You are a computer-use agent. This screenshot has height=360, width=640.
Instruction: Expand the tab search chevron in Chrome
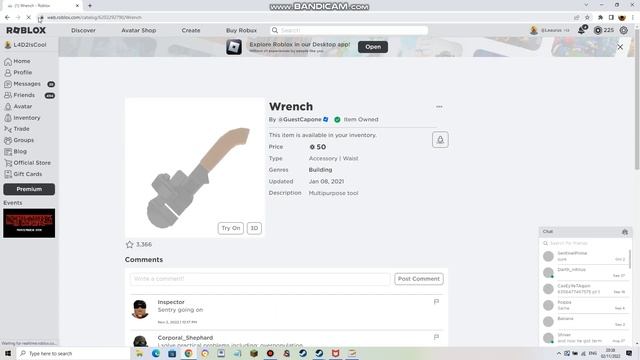tap(587, 5)
